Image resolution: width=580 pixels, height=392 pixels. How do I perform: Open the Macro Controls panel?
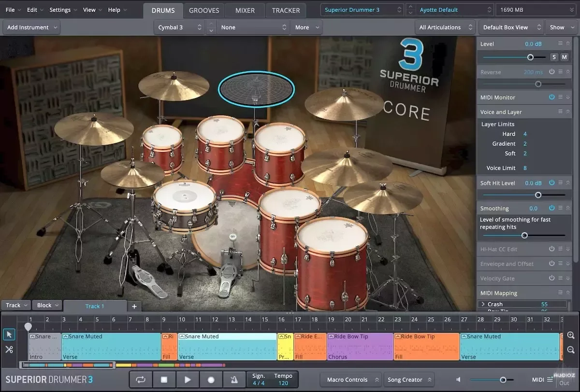[351, 379]
